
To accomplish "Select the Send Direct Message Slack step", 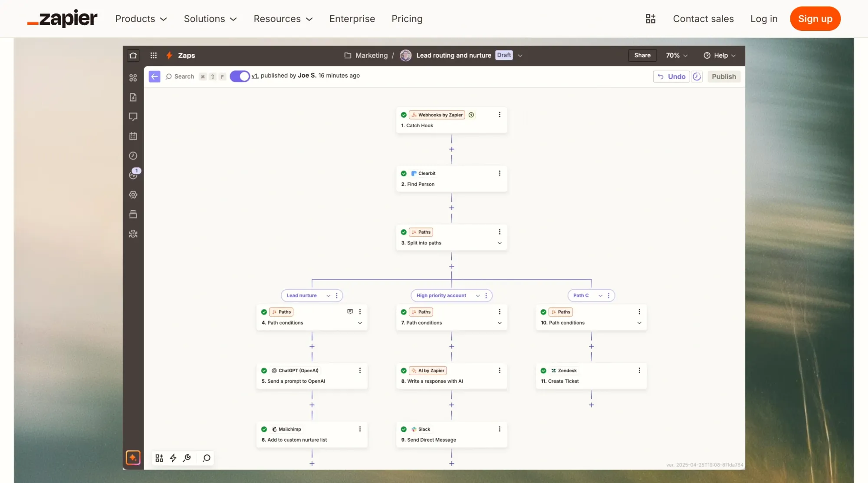I will 451,434.
